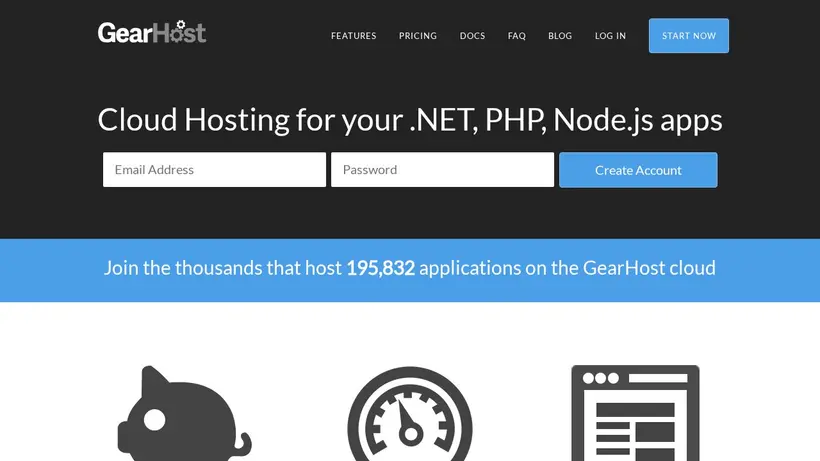
Task: Click the 195,832 applications count
Action: (381, 268)
